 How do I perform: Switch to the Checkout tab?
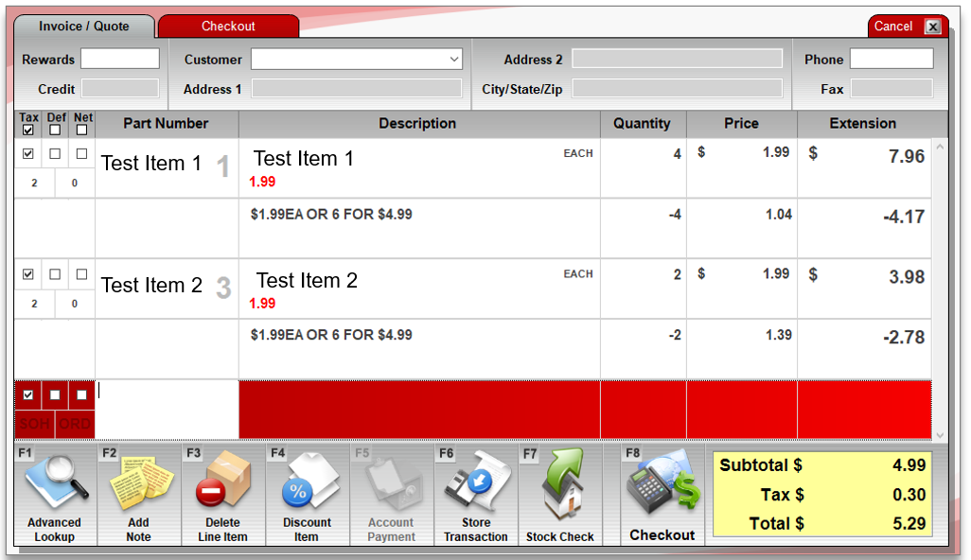(228, 26)
